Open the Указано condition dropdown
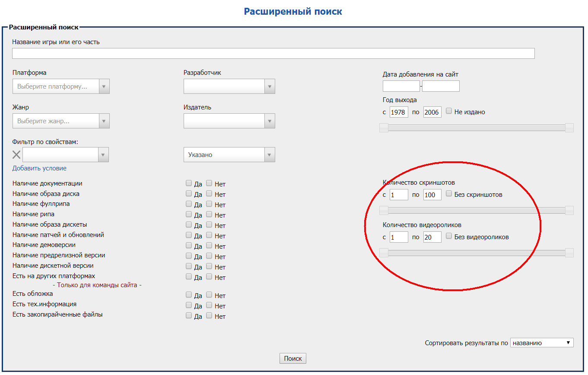This screenshot has width=588, height=375. tap(229, 155)
